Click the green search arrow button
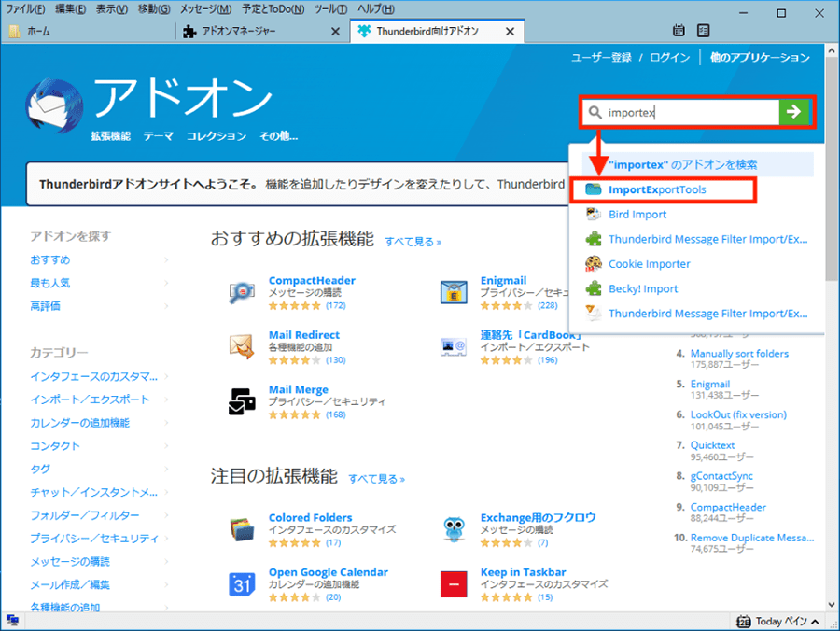 (793, 112)
